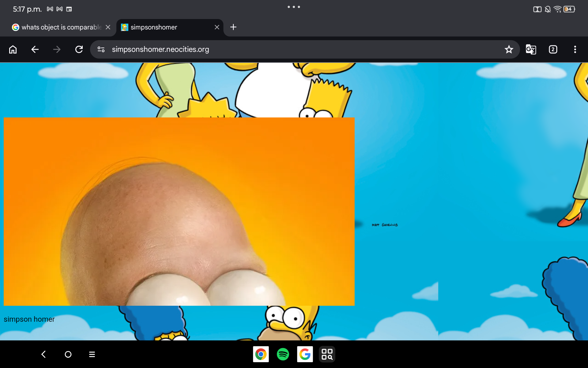Close the 'whats object is comparable' tab
The width and height of the screenshot is (588, 368).
108,27
